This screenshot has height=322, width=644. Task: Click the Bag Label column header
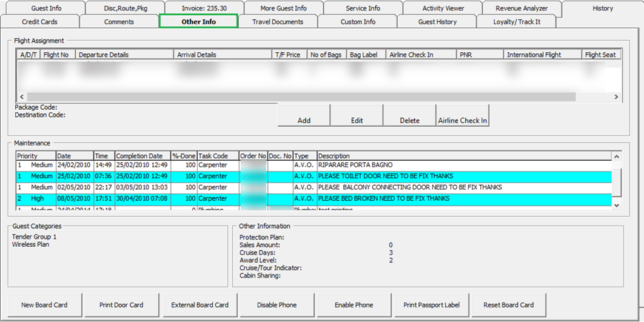coord(367,55)
